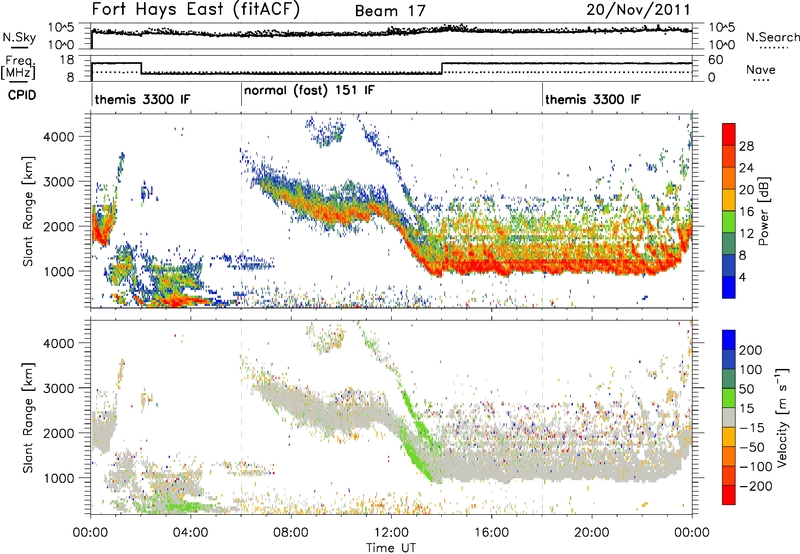This screenshot has width=800, height=554.
Task: Click the "N.Search" legend label
Action: point(773,37)
